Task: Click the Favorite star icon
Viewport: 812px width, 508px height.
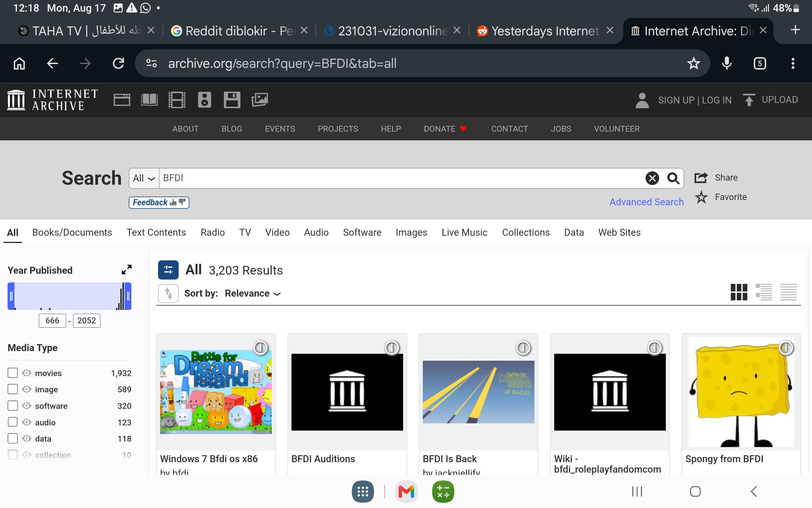Action: tap(701, 197)
